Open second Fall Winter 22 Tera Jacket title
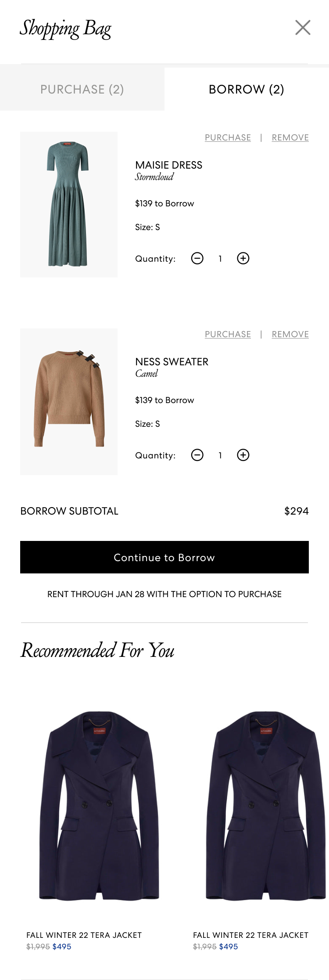329x980 pixels. pos(251,935)
